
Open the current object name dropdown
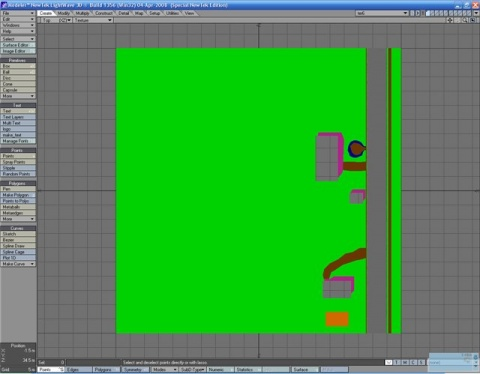(382, 13)
